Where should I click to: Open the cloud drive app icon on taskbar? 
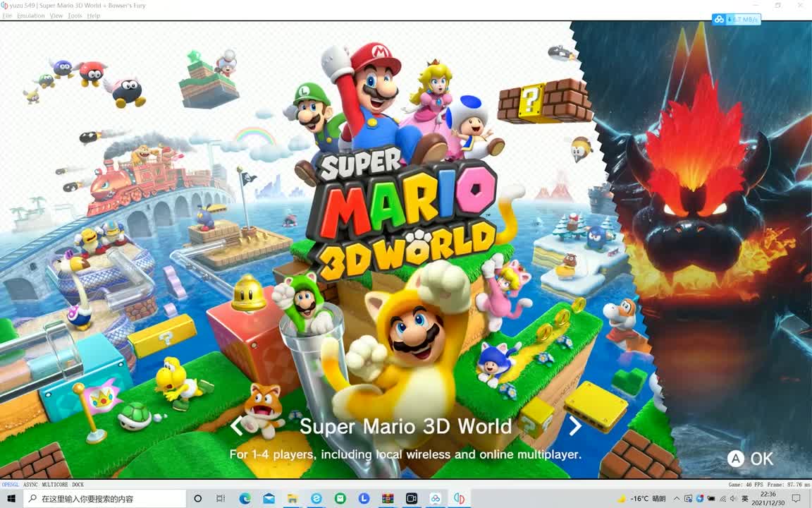[436, 498]
